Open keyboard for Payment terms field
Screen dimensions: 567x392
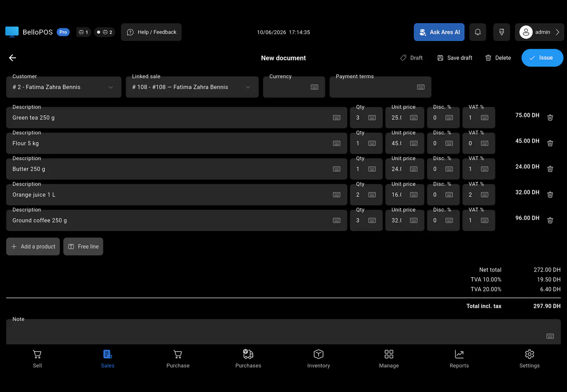pyautogui.click(x=421, y=87)
